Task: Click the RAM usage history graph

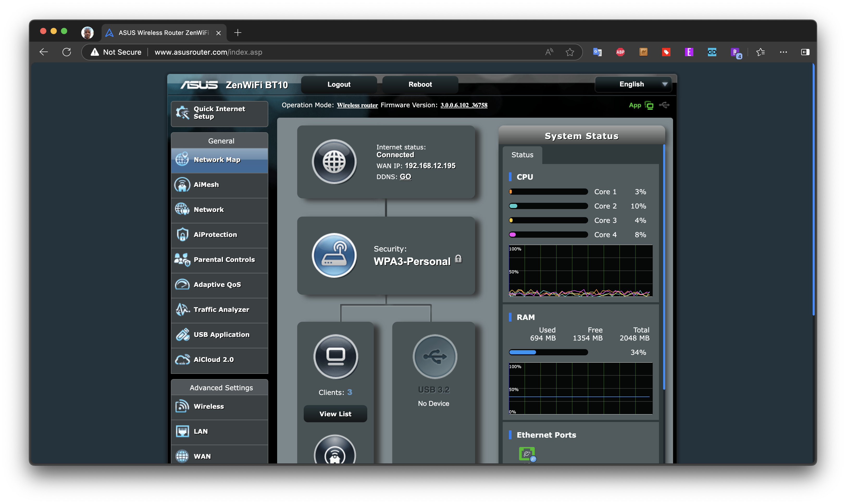Action: tap(580, 388)
